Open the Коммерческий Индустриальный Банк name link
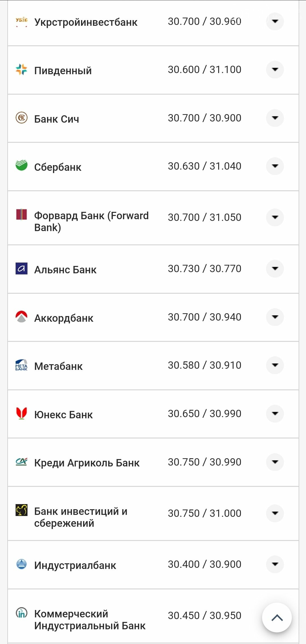The height and width of the screenshot is (644, 306). coord(90,620)
